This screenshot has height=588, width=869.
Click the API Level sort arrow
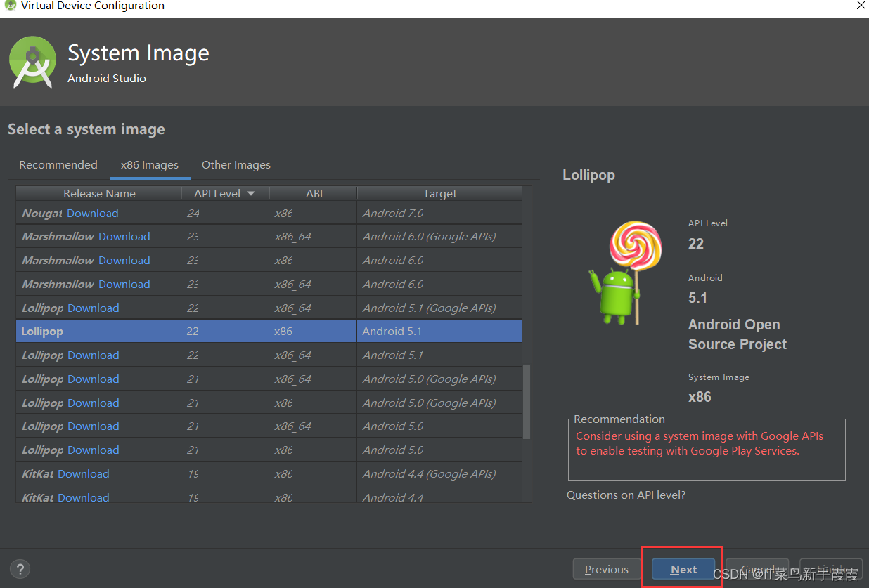click(250, 193)
